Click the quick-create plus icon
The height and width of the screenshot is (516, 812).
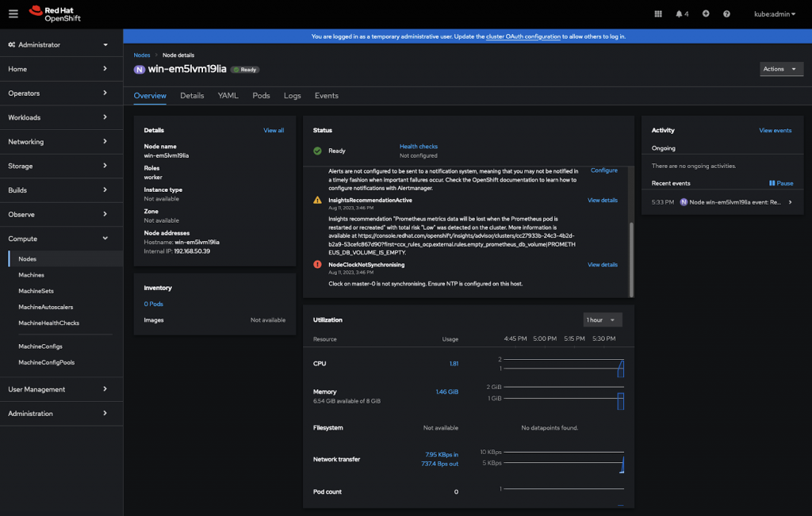705,13
